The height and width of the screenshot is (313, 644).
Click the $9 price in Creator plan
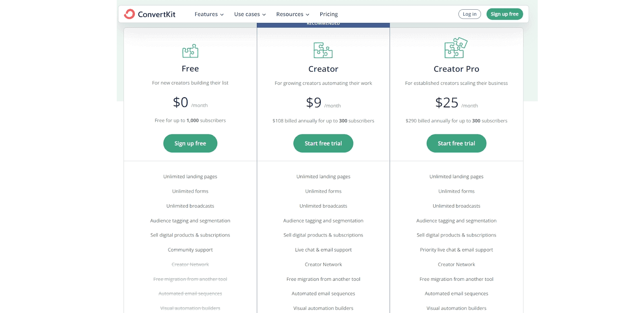[314, 103]
